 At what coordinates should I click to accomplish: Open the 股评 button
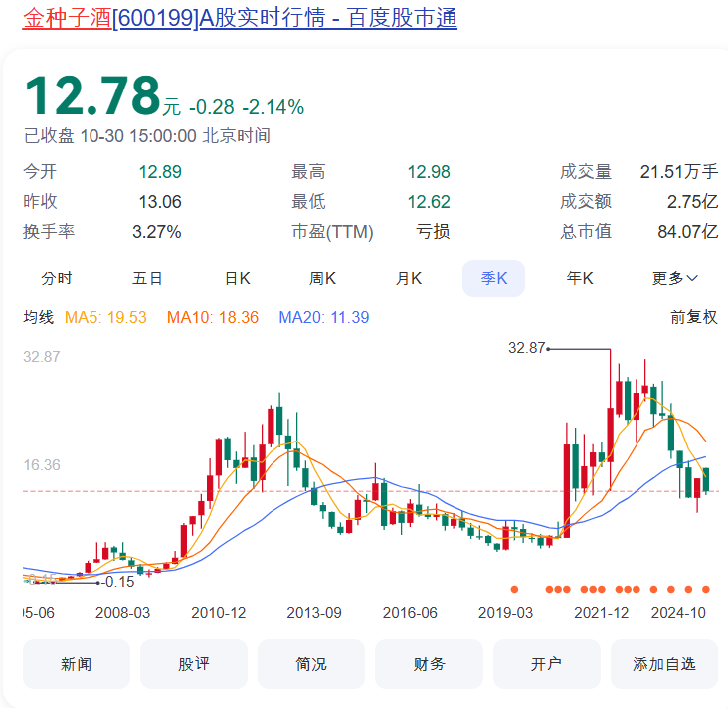(x=194, y=664)
